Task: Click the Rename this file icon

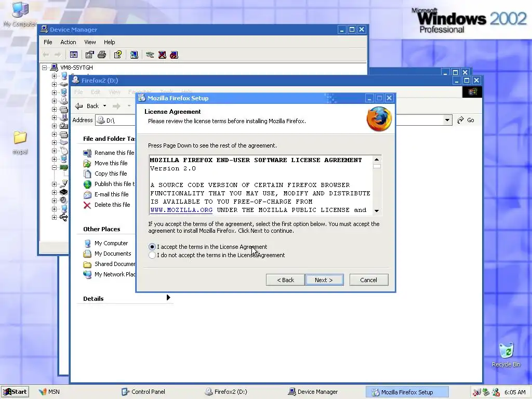Action: pos(87,153)
